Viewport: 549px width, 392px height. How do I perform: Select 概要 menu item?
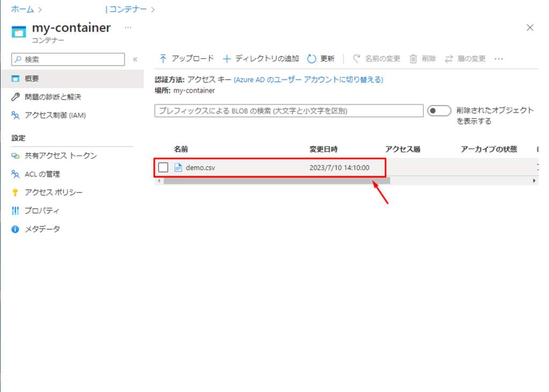[72, 78]
